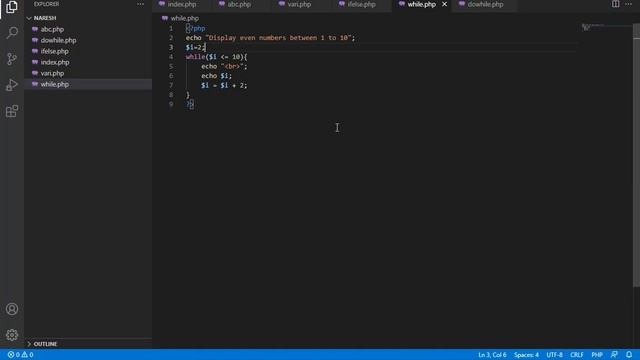Open the Search view icon
Image resolution: width=640 pixels, height=360 pixels.
click(12, 32)
